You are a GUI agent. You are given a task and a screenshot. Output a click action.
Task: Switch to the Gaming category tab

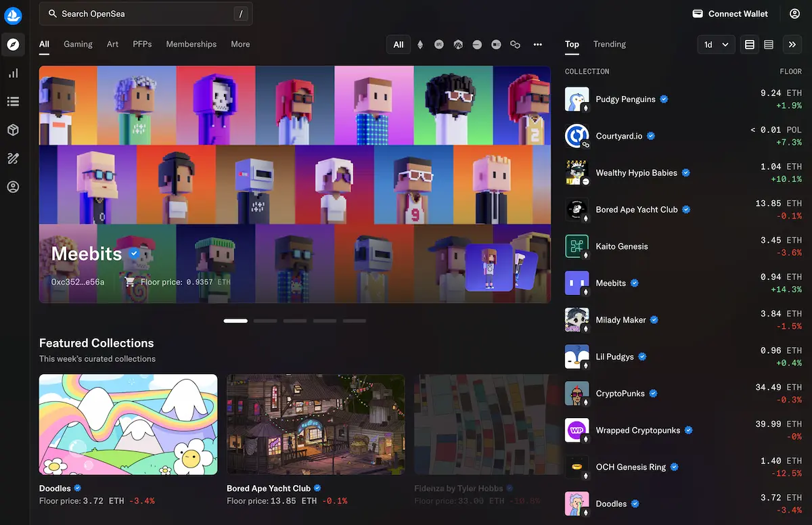tap(78, 45)
